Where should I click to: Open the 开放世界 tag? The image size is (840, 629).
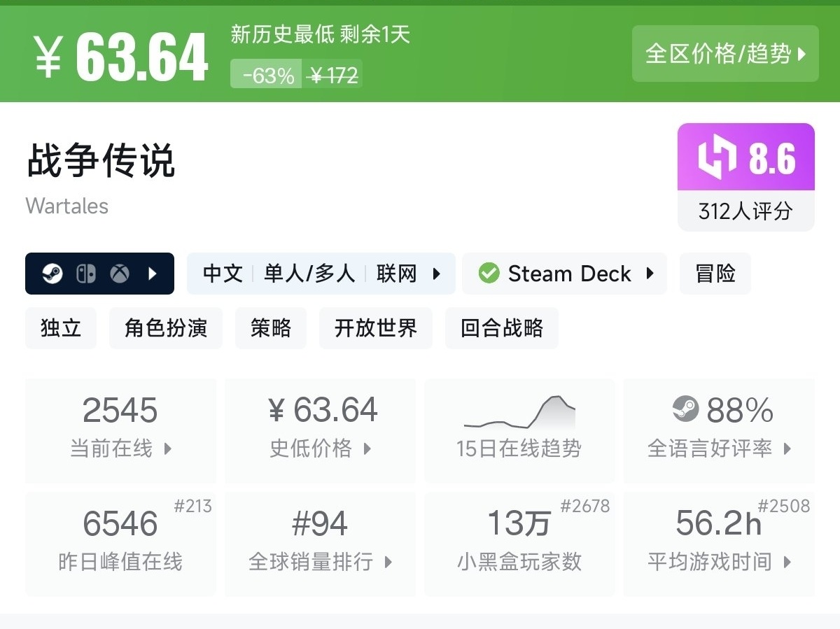[375, 328]
